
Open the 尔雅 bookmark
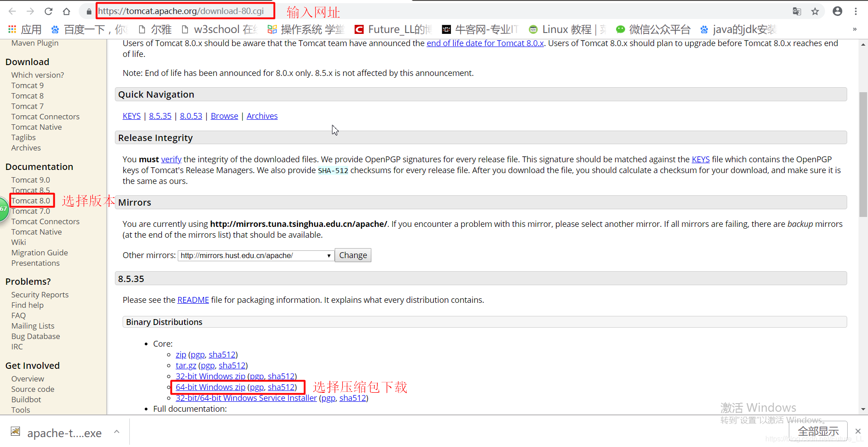click(155, 29)
